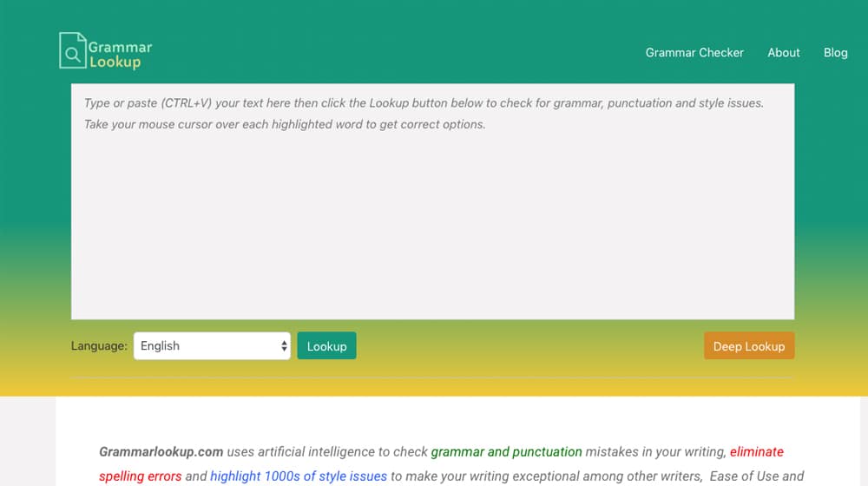
Task: Open the Blog page
Action: [835, 53]
